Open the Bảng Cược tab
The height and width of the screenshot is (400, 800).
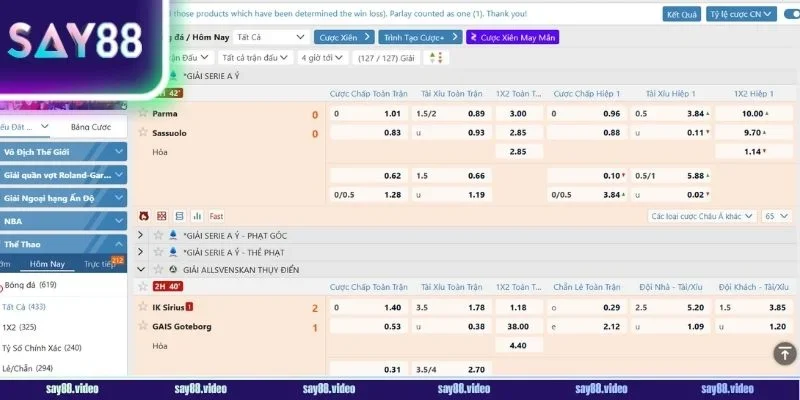(91, 127)
